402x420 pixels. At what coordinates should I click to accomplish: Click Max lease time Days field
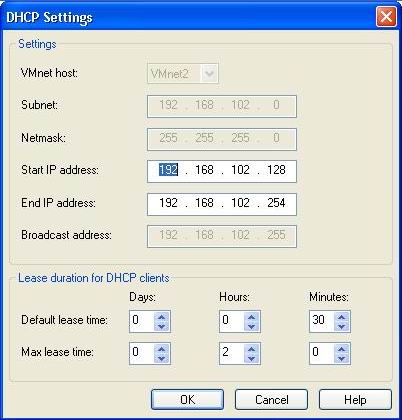142,353
